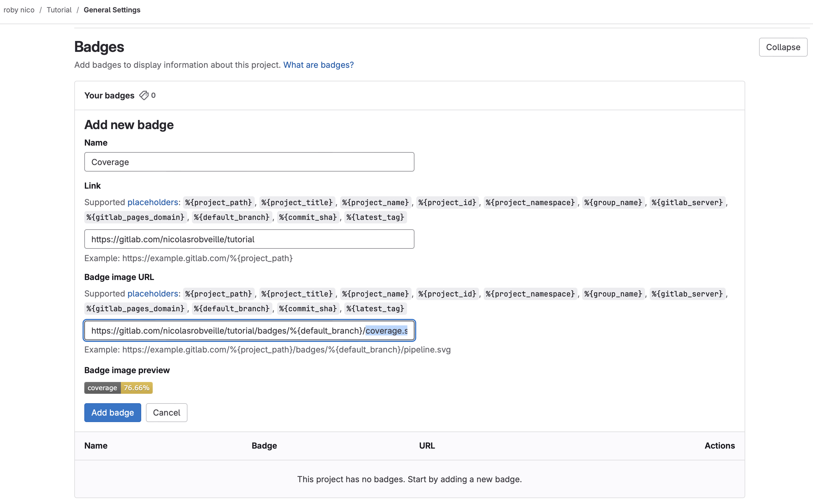Image resolution: width=813 pixels, height=504 pixels.
Task: Click the Your badges title
Action: [109, 95]
